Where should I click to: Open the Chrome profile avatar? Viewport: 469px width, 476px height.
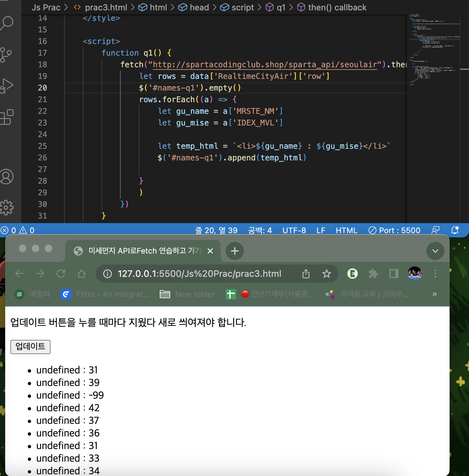point(415,274)
